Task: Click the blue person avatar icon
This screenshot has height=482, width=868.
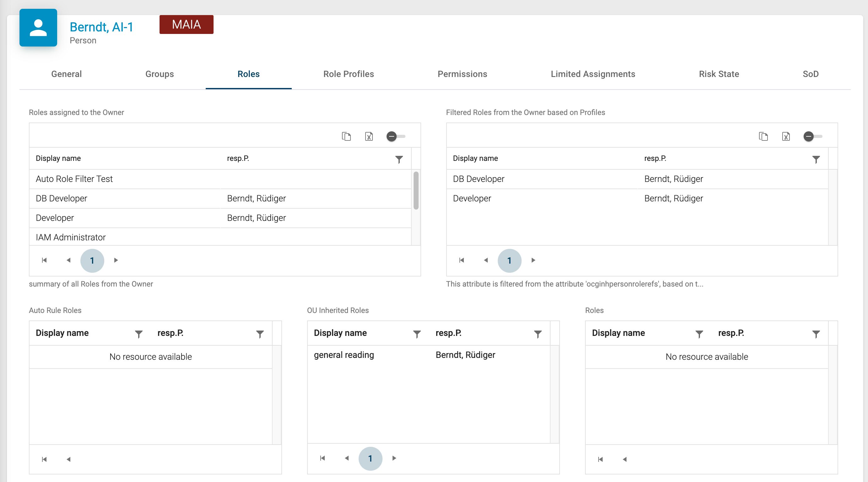Action: pos(38,28)
